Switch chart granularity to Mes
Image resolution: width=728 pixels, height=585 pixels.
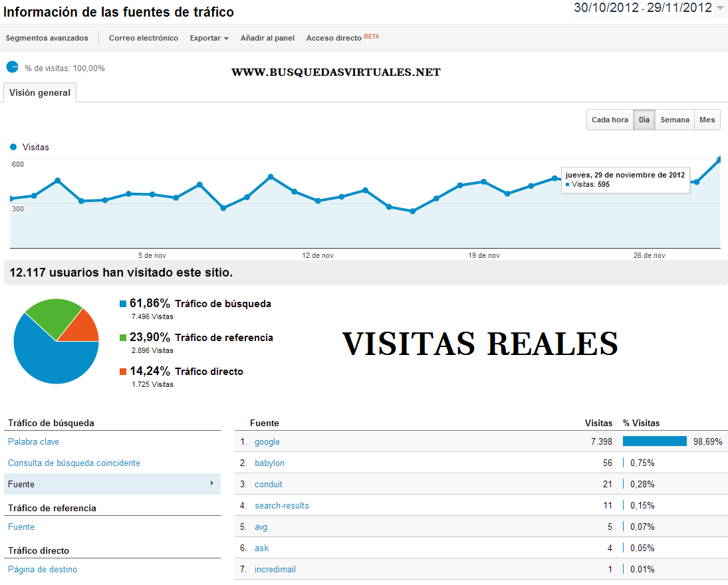point(707,120)
